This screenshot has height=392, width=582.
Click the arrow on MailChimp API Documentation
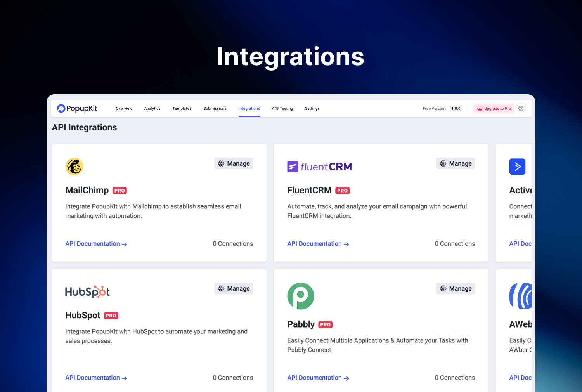coord(125,244)
